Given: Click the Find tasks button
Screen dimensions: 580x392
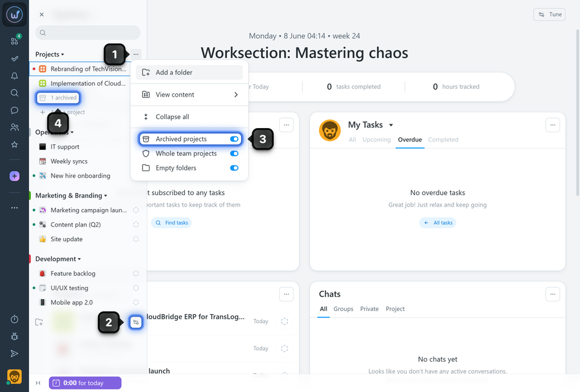Looking at the screenshot, I should point(171,223).
